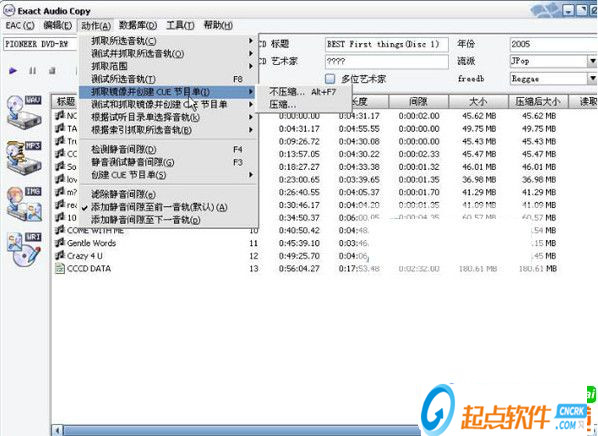Click the CD artist field with ????

[387, 61]
